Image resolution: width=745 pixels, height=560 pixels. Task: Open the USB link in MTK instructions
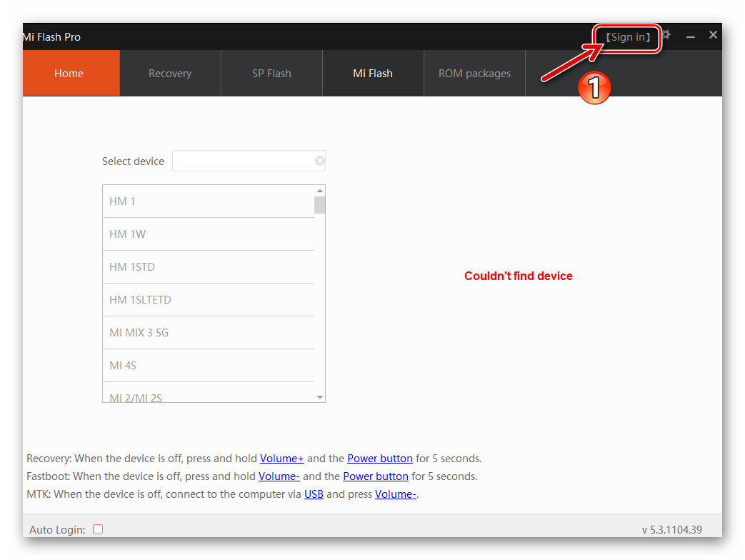click(314, 494)
